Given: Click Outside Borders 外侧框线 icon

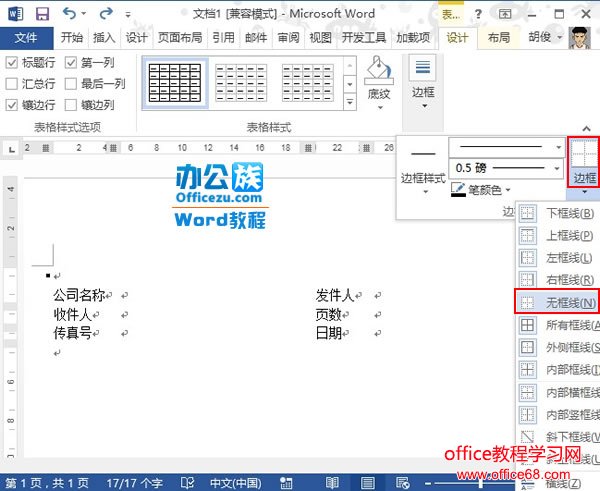Looking at the screenshot, I should tap(528, 347).
